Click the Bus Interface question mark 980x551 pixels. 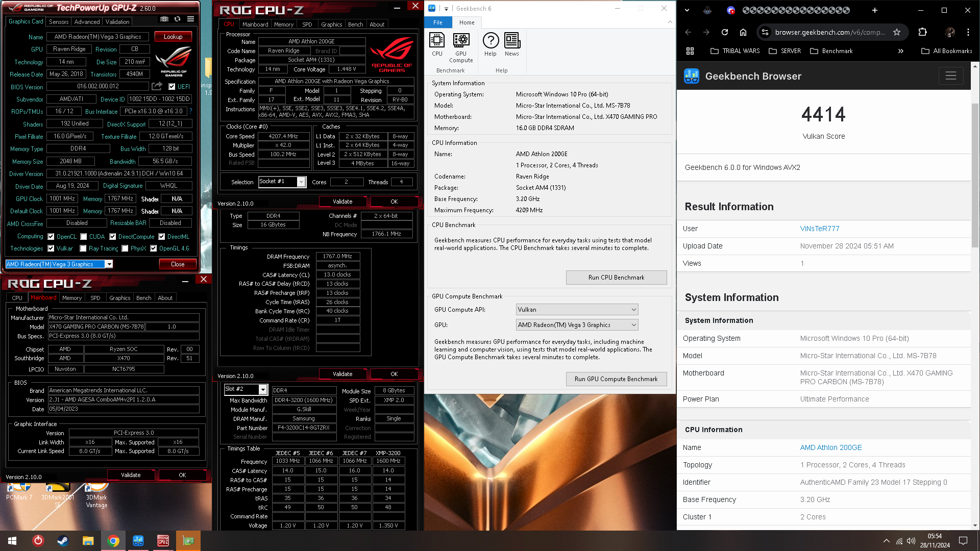[191, 111]
